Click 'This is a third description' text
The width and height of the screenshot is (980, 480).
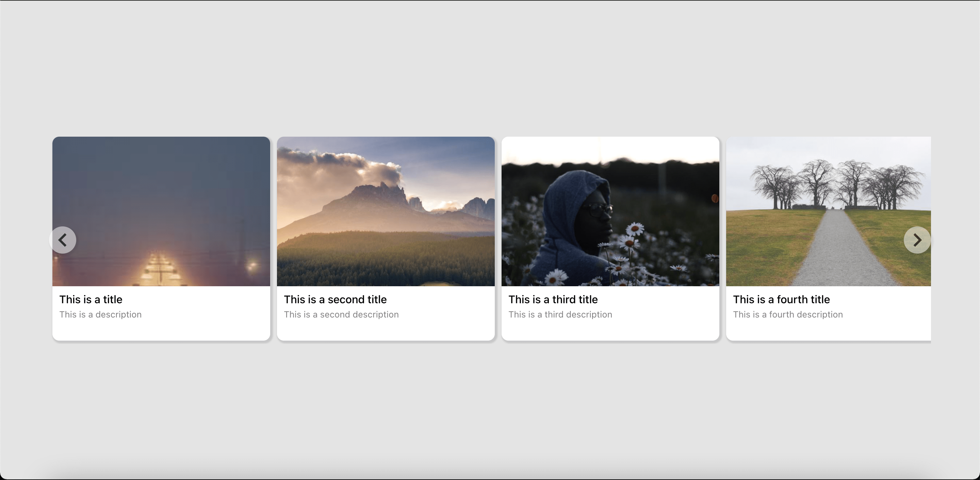point(560,315)
